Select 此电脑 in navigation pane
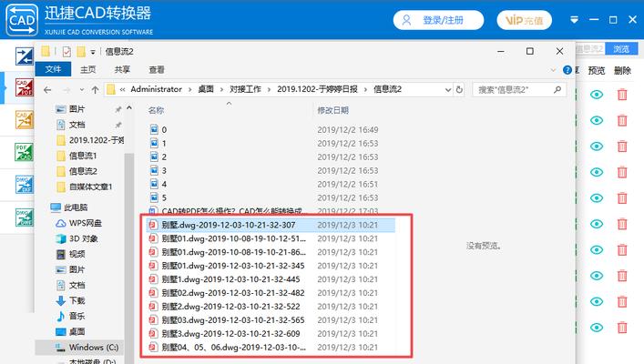This screenshot has width=644, height=364. 68,207
